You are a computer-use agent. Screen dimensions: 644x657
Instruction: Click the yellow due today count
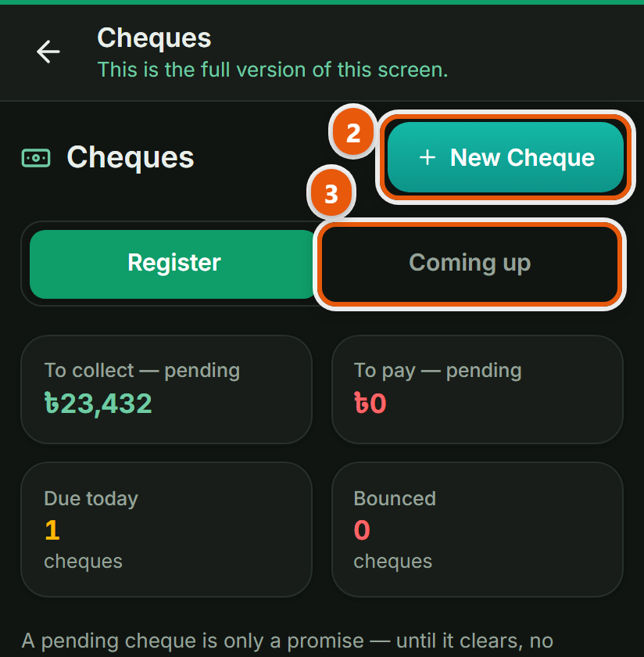tap(52, 530)
